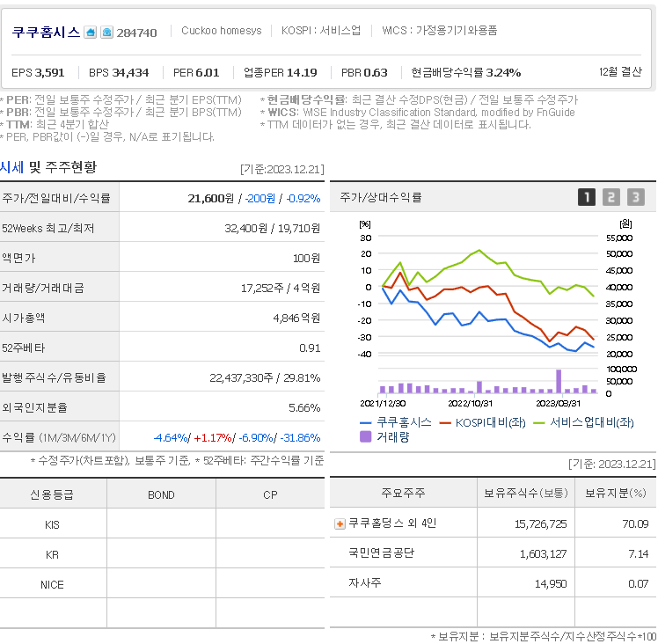Click the WICS : 가정용기기와용품 label
The width and height of the screenshot is (658, 644).
click(x=439, y=30)
